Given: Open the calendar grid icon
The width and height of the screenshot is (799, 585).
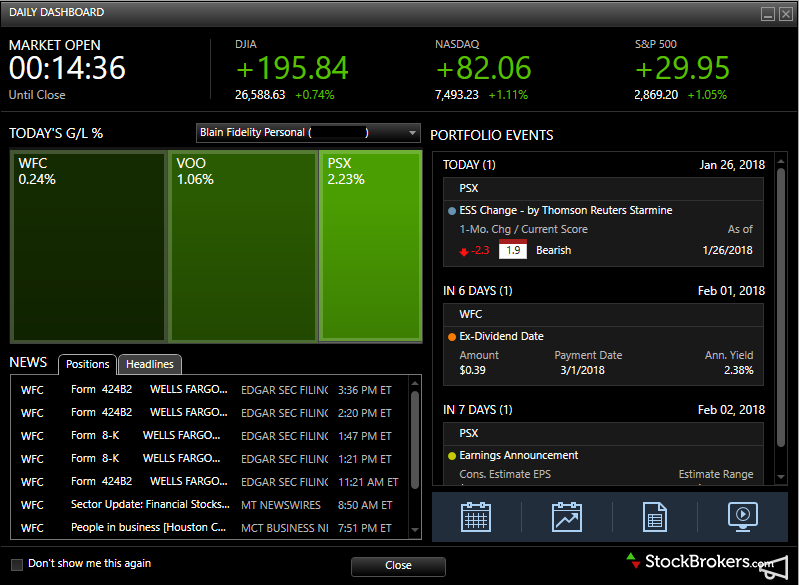Looking at the screenshot, I should coord(475,517).
